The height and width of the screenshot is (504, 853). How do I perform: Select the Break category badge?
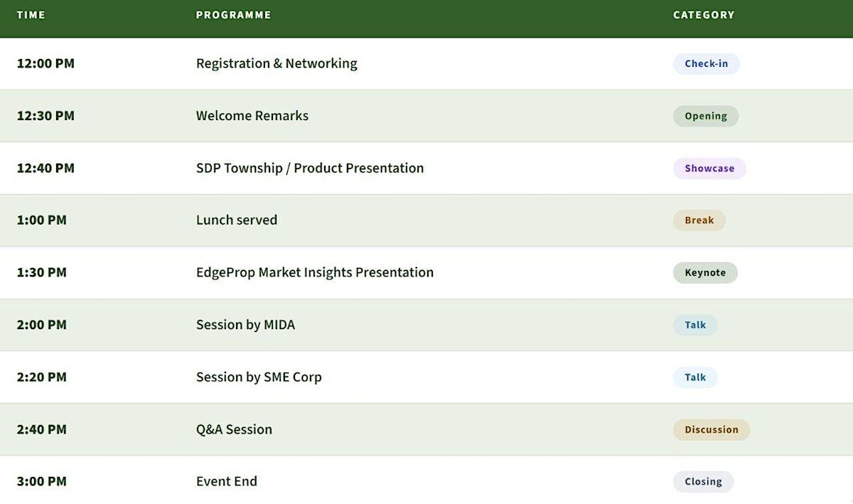(x=699, y=220)
